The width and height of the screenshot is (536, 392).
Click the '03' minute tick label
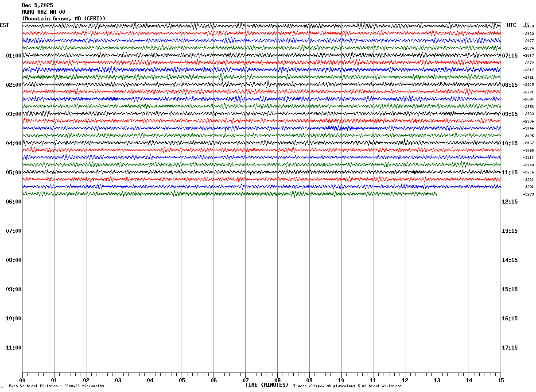118,380
